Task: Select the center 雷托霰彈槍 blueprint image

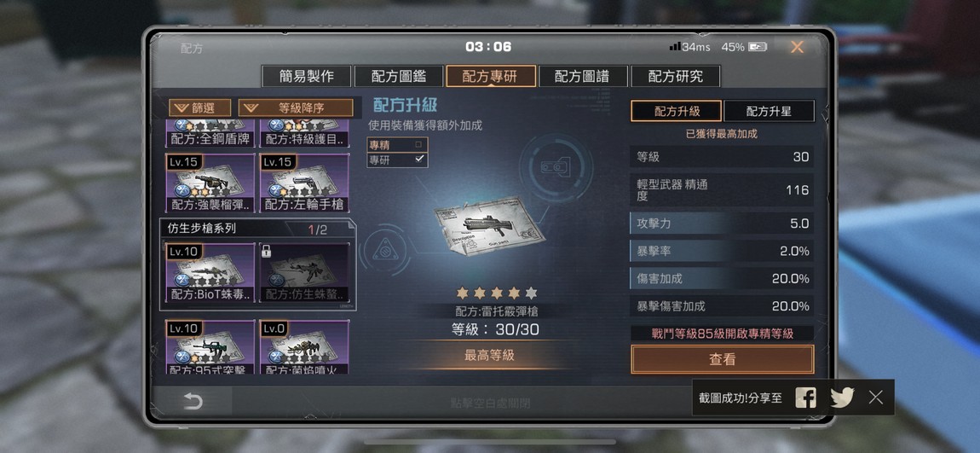Action: coord(489,227)
